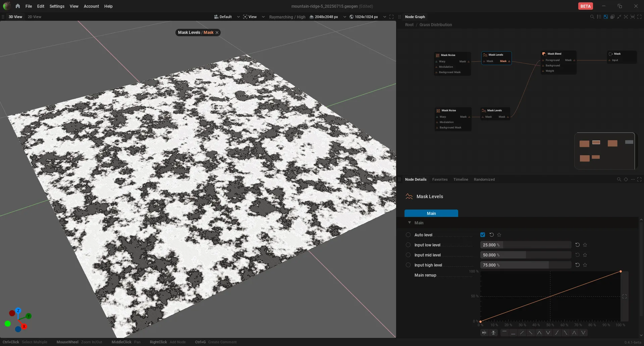Screen dimensions: 644x346
Task: Adjust the Input high level slider
Action: click(526, 265)
